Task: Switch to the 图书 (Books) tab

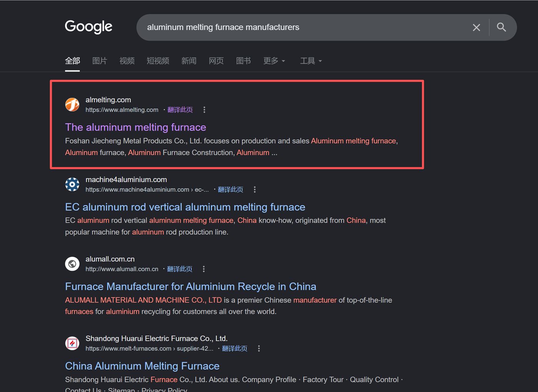Action: point(243,61)
